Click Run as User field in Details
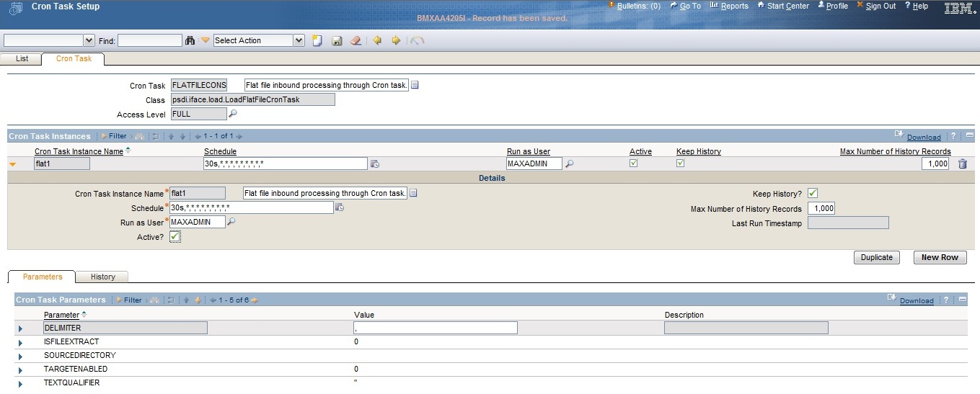This screenshot has height=394, width=980. tap(197, 222)
